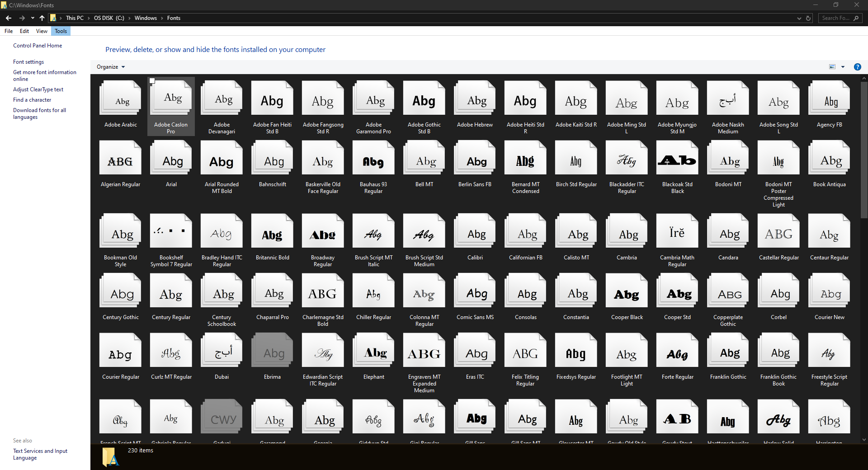Screen dimensions: 868x470
Task: Open the Tools menu
Action: tap(61, 31)
